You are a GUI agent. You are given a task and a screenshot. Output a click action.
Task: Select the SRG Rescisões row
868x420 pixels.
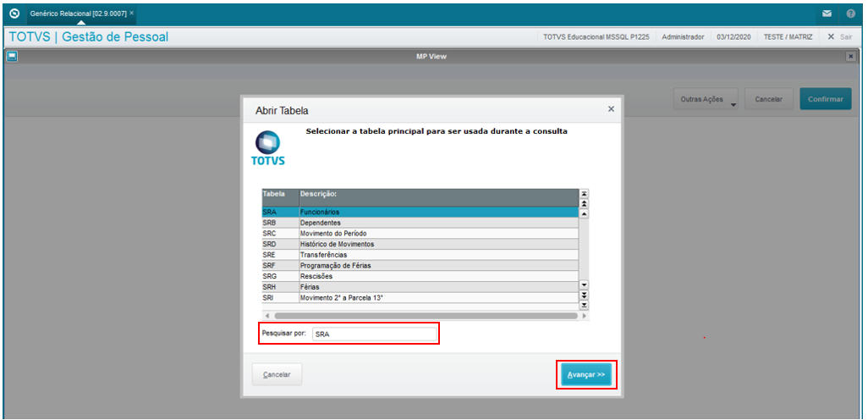(420, 277)
